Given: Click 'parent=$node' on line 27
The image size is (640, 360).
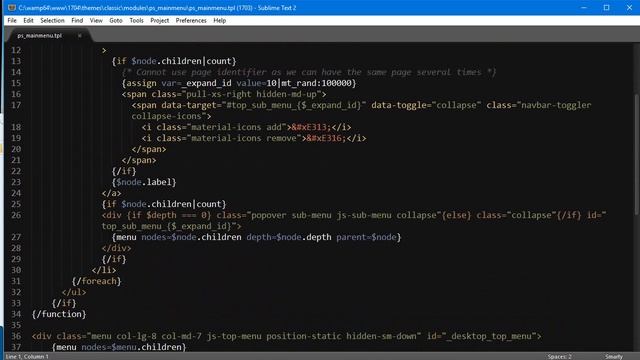Looking at the screenshot, I should (366, 237).
